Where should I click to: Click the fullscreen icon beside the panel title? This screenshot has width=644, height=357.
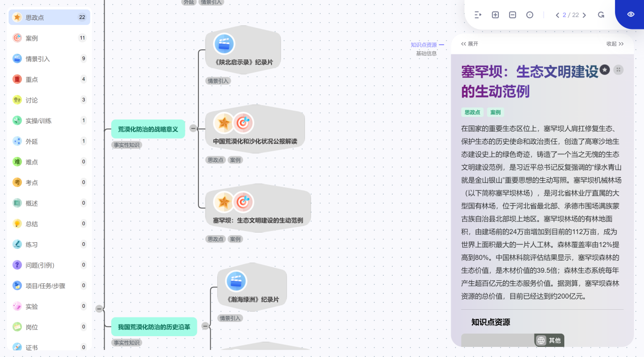(x=618, y=70)
